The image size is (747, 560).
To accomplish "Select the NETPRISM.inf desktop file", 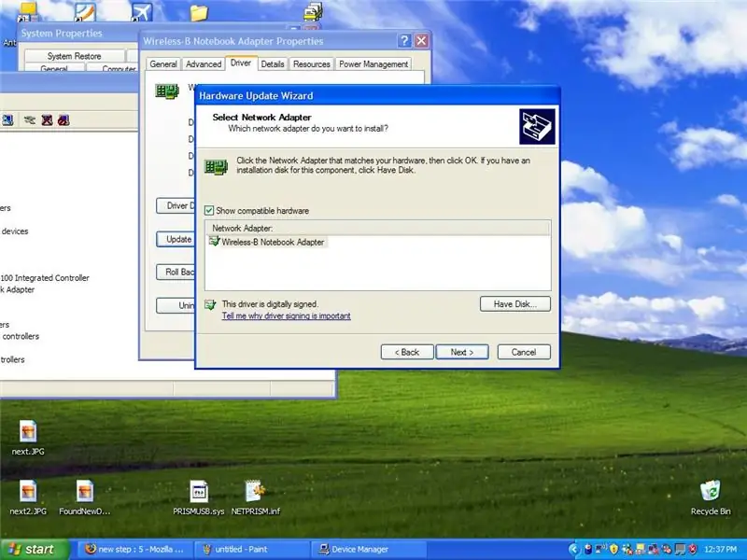I will click(255, 497).
